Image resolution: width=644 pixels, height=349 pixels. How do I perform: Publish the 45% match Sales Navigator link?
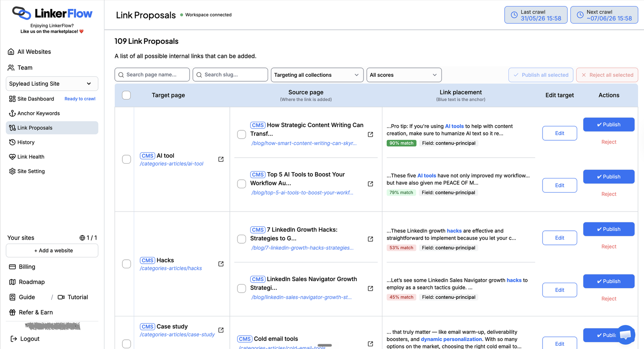(x=609, y=281)
